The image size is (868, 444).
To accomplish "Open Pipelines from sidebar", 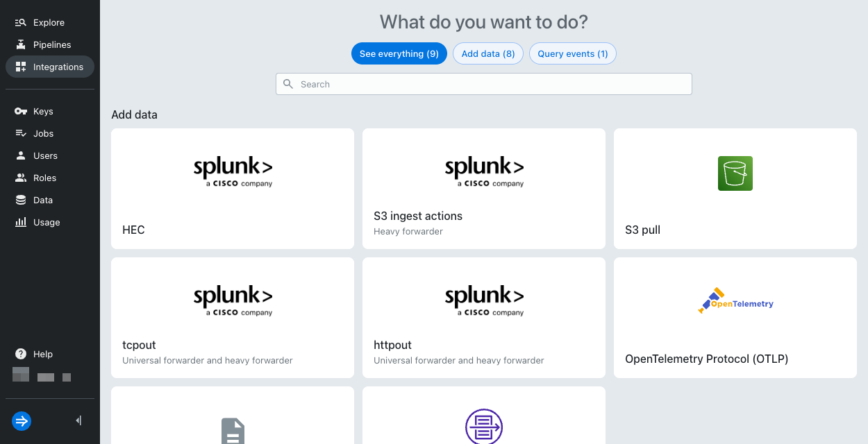I will [x=50, y=44].
